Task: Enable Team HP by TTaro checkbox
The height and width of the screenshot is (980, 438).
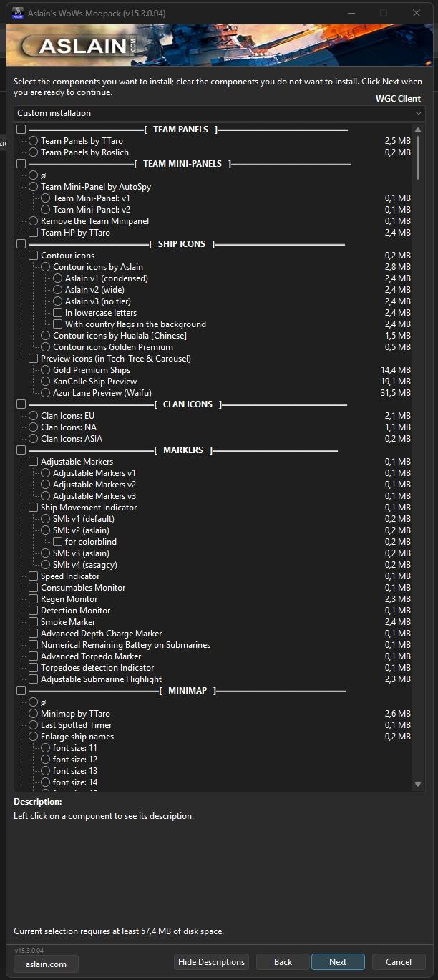Action: [x=33, y=233]
